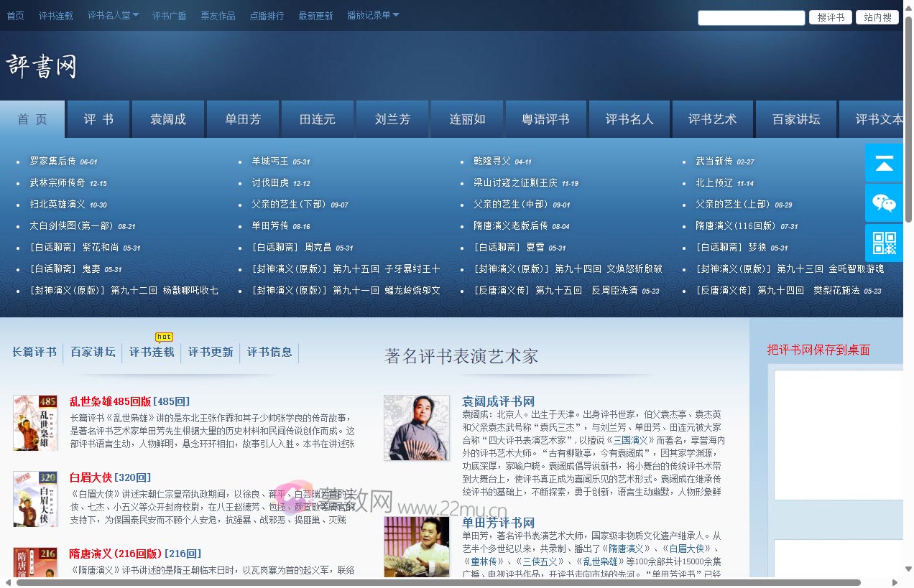914x588 pixels.
Task: Select 单田芳 in the main navigation
Action: [243, 119]
